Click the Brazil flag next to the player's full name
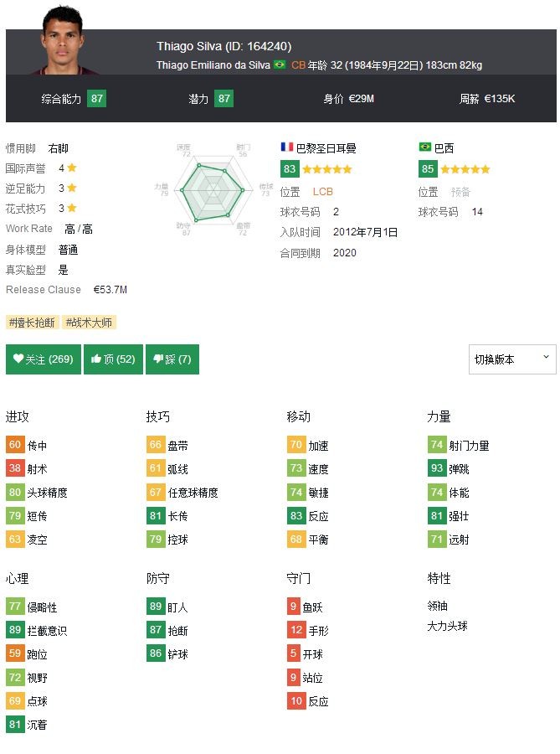Viewport: 560px width, 754px height. point(280,65)
